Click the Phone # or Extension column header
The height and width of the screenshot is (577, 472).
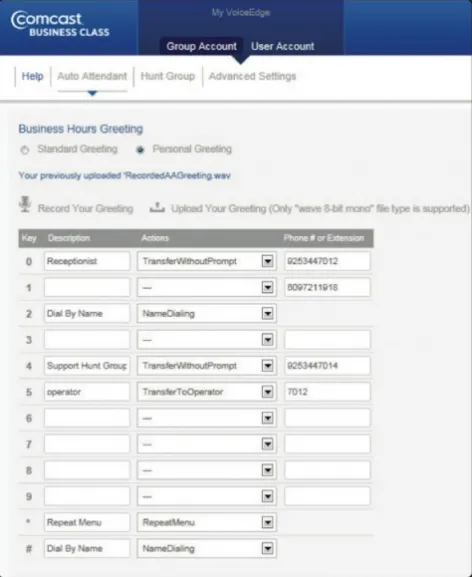324,238
